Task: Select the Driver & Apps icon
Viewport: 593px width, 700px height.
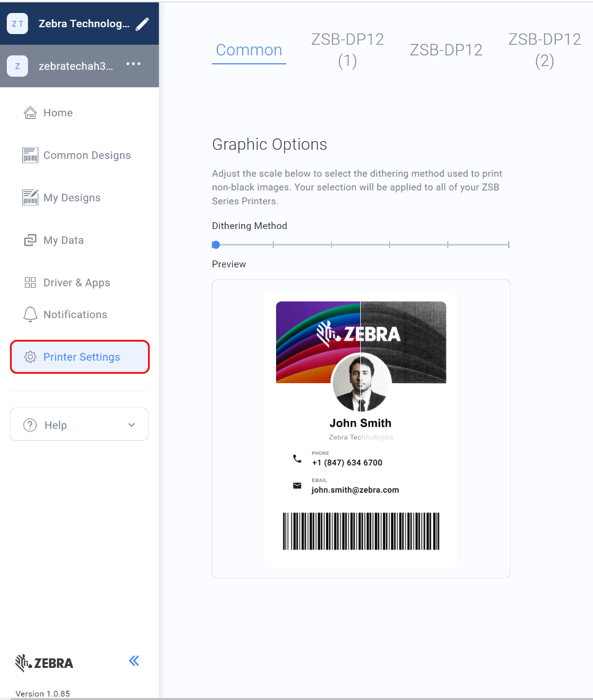Action: coord(30,282)
